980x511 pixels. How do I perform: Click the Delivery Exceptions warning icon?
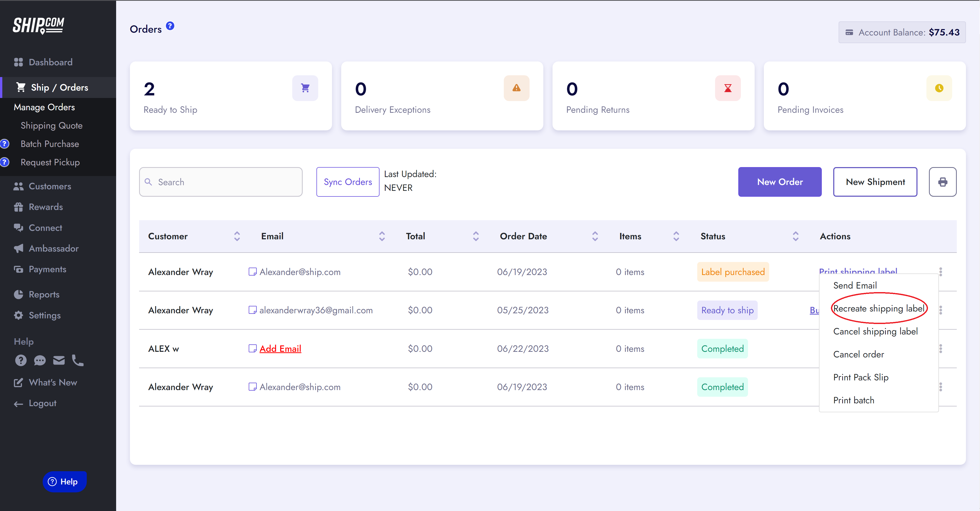click(x=516, y=88)
